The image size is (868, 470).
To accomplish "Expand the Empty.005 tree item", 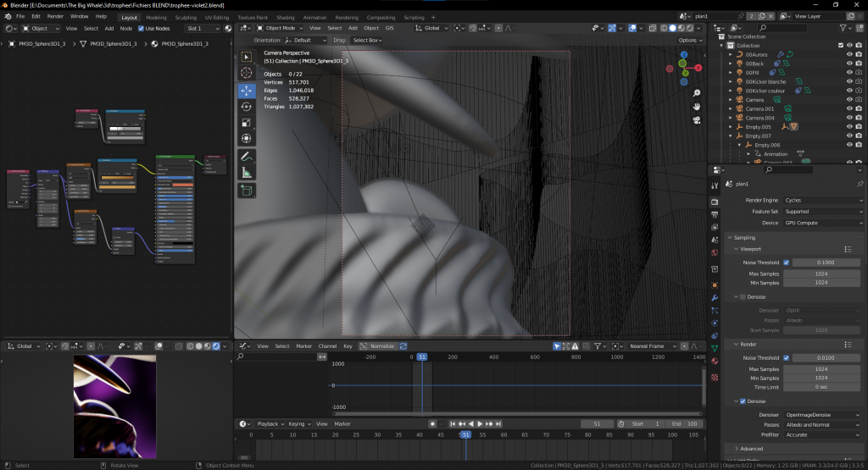I will (x=732, y=126).
